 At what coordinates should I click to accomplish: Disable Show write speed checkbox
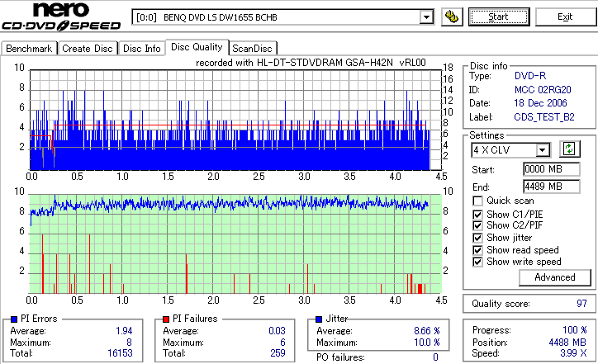click(x=477, y=262)
